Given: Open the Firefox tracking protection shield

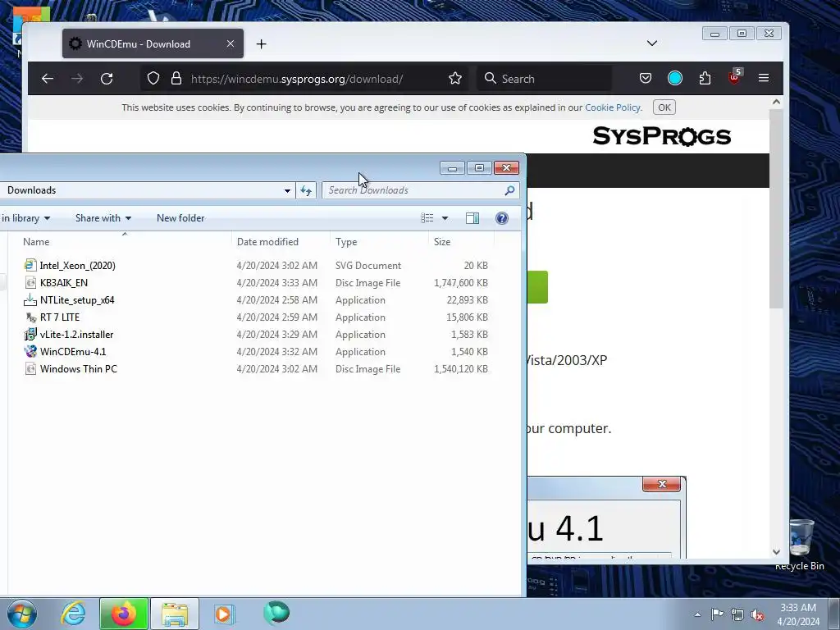Looking at the screenshot, I should [153, 78].
